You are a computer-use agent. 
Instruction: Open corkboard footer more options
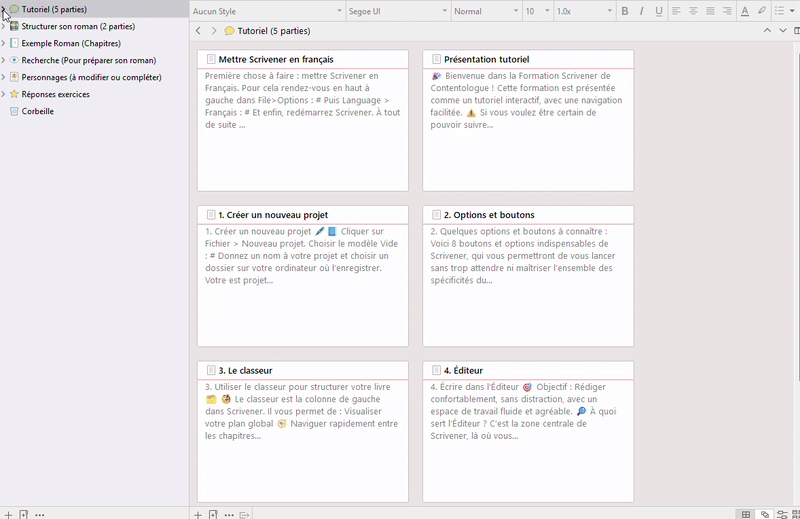pos(229,514)
